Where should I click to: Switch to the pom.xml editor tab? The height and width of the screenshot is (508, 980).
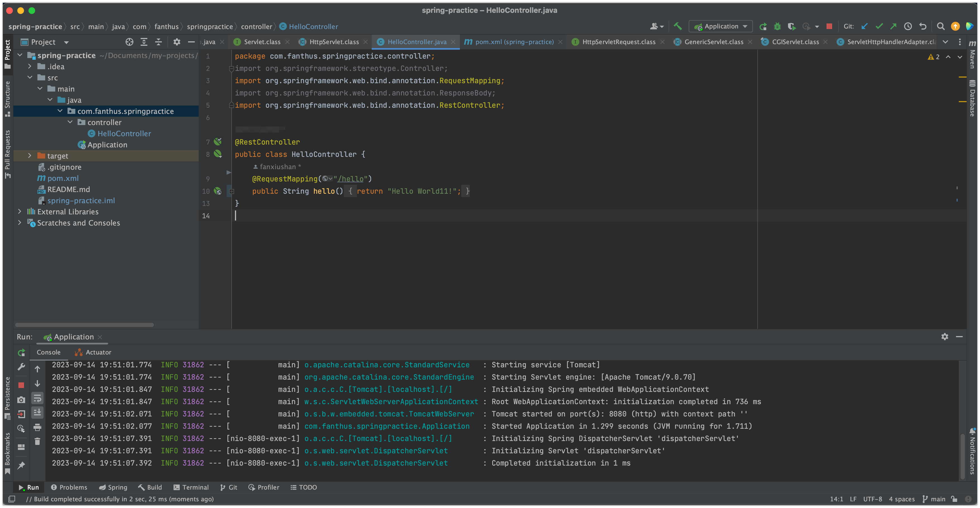click(514, 42)
